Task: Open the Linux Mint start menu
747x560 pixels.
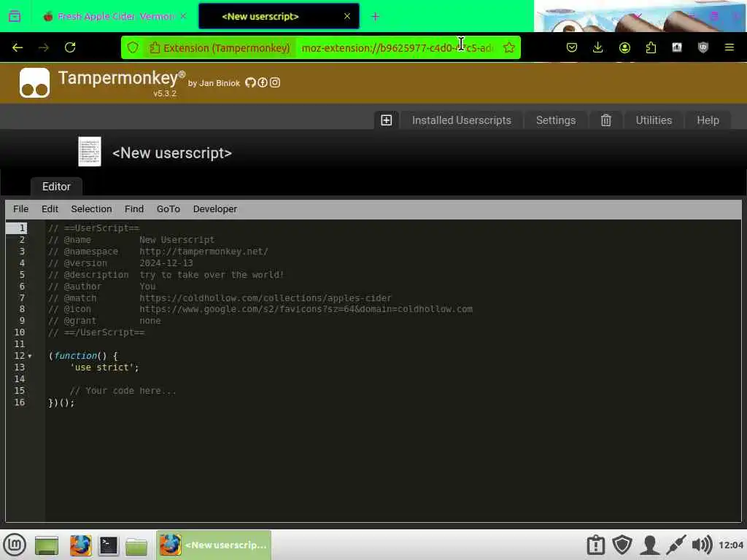Action: click(x=15, y=545)
